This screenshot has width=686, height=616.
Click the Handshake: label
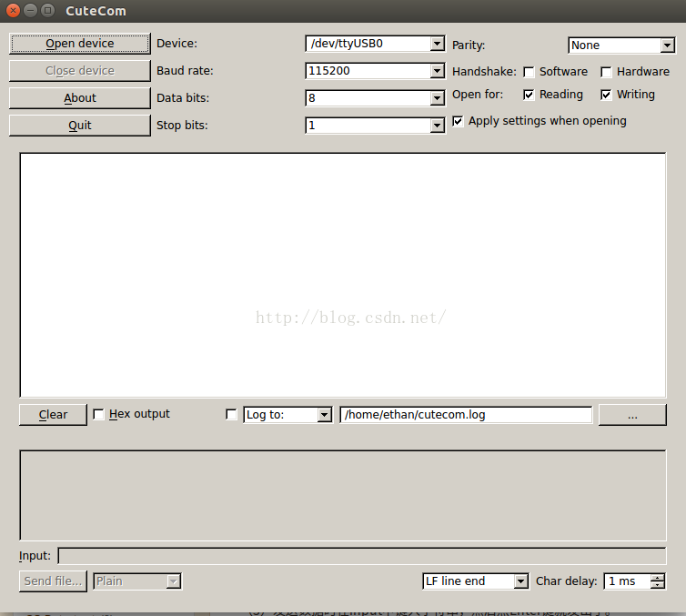coord(484,72)
